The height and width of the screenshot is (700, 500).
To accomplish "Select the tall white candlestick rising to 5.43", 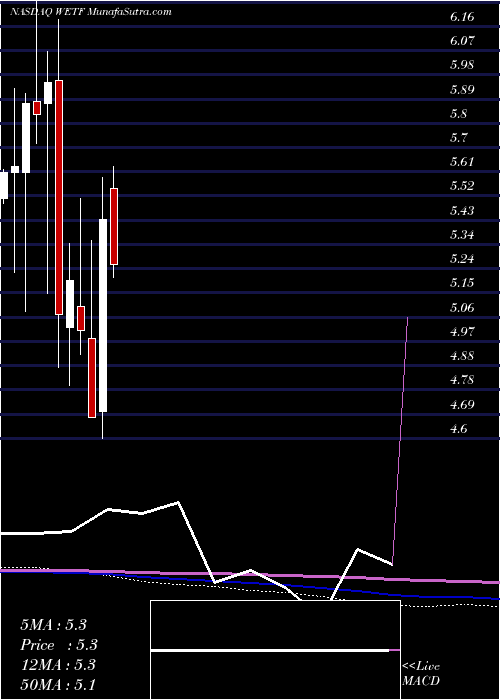I will (x=103, y=315).
